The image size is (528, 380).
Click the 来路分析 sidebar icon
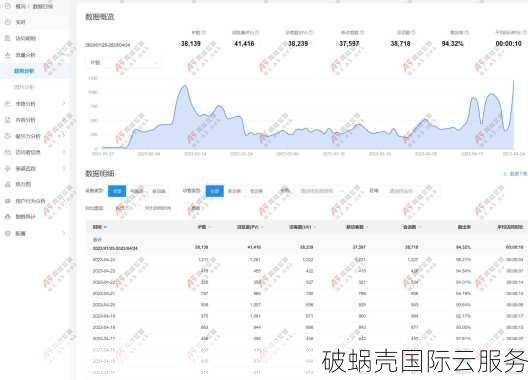point(8,104)
